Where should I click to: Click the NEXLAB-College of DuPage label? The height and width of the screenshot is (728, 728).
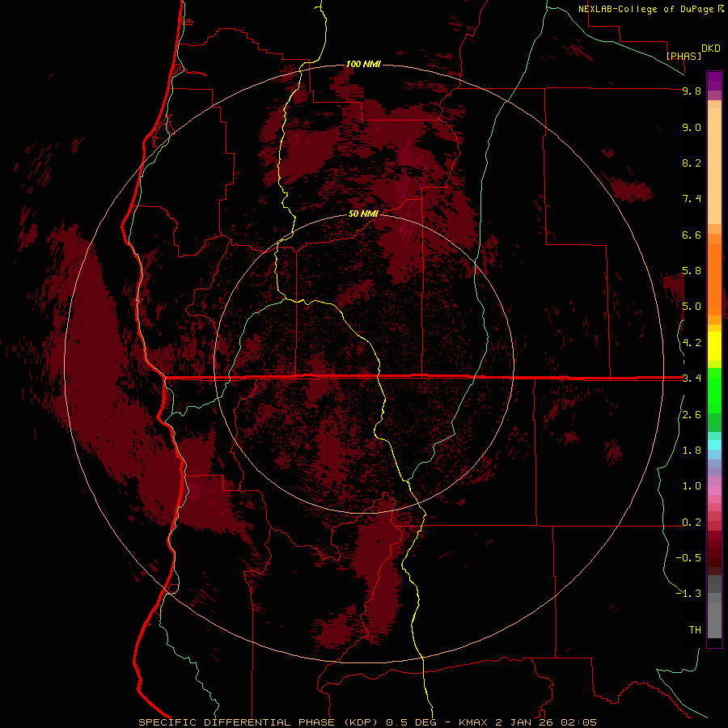point(645,9)
